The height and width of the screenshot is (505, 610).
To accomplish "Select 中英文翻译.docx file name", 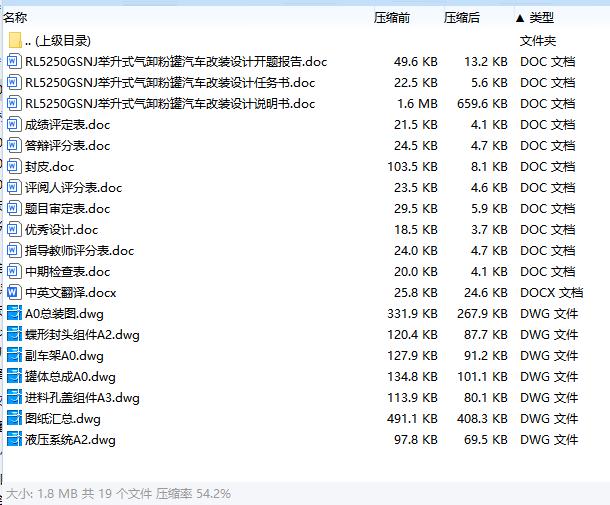I will pyautogui.click(x=70, y=293).
